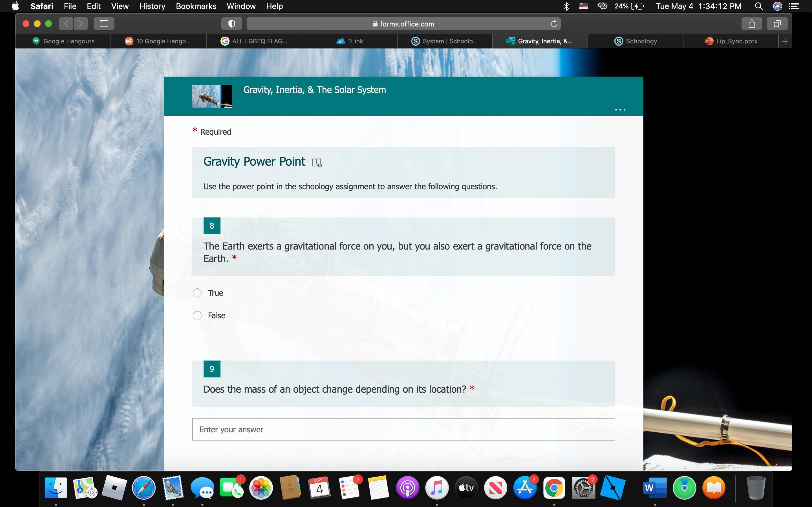Select the False radio button
Image resolution: width=812 pixels, height=507 pixels.
[x=197, y=315]
